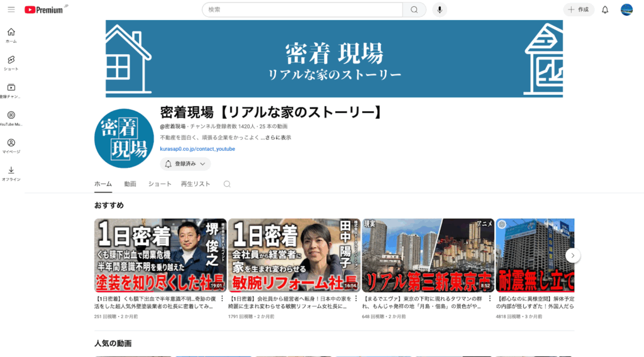
Task: Open video title くも膜下出血で半年意識不明
Action: (x=155, y=302)
